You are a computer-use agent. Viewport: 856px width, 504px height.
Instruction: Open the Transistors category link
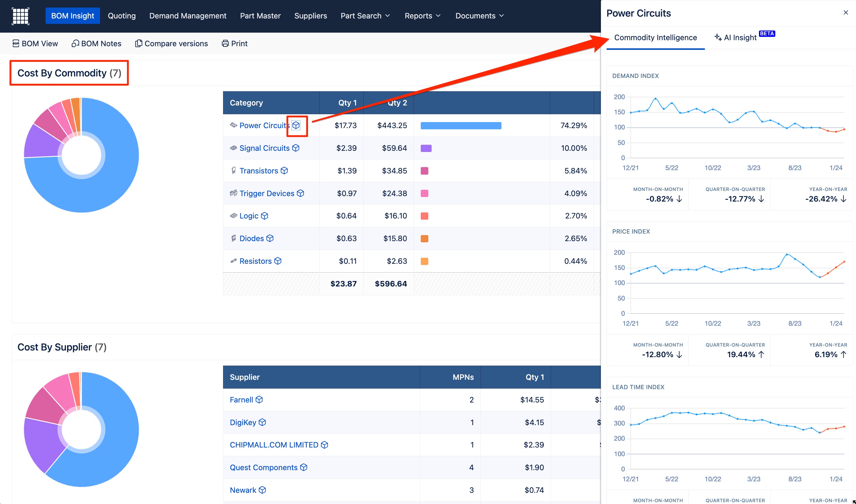[258, 170]
